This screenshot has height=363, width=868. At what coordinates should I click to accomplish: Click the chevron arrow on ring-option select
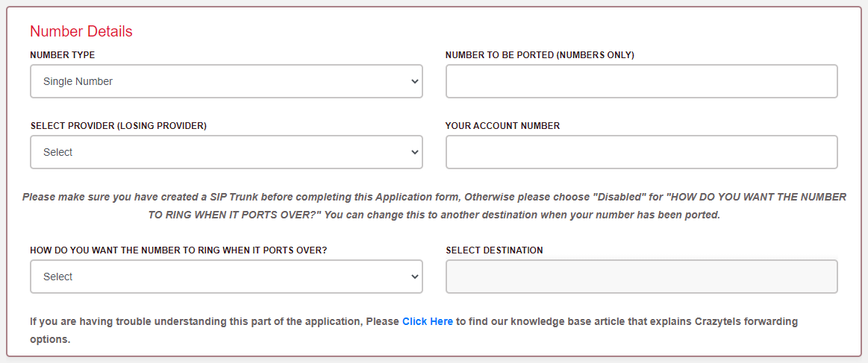pos(415,277)
